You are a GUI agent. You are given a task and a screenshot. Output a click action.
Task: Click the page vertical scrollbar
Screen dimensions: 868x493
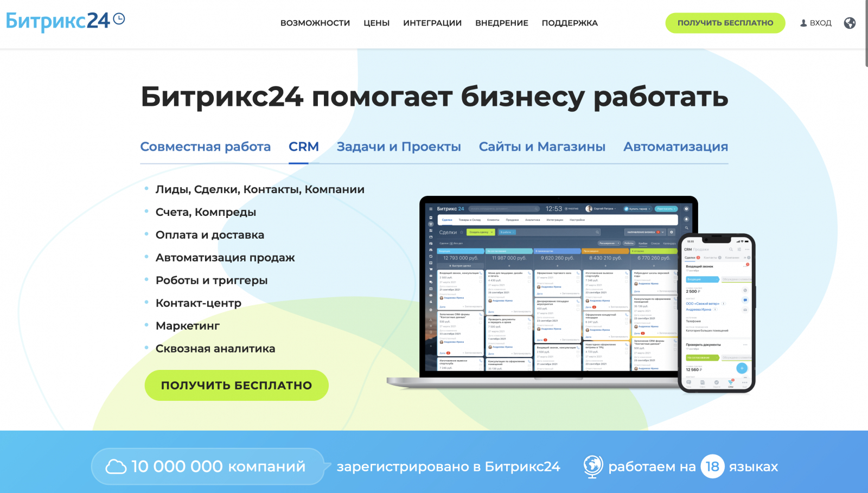tap(866, 34)
